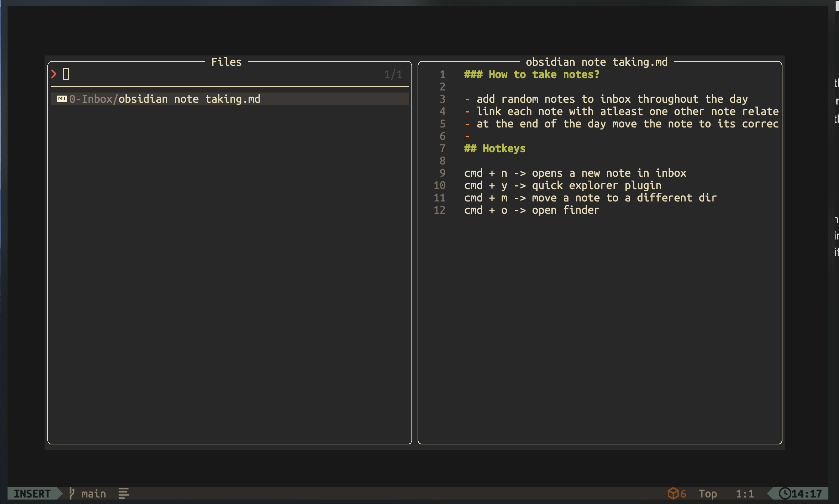Click the 1/1 match counter

pyautogui.click(x=393, y=74)
